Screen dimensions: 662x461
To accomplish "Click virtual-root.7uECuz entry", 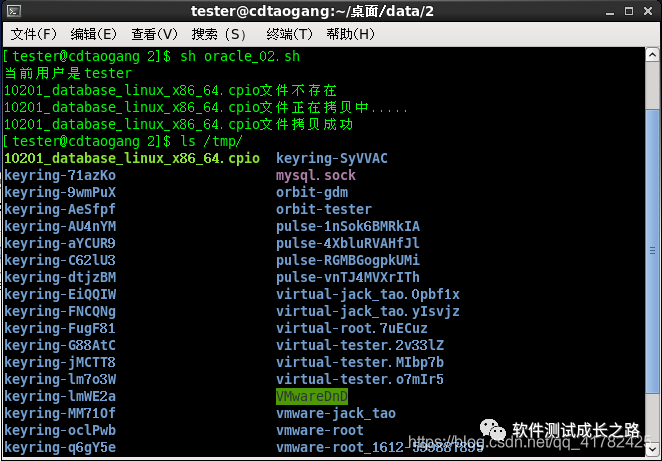I will coord(352,328).
